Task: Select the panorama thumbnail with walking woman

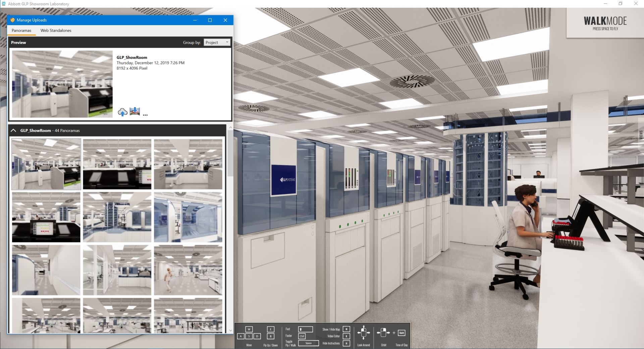Action: 188,270
